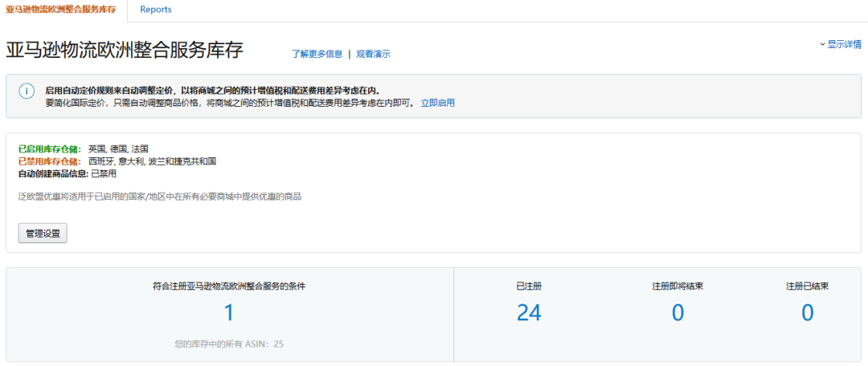Image resolution: width=868 pixels, height=366 pixels.
Task: Open the 注册即将结束 count 0
Action: (678, 313)
